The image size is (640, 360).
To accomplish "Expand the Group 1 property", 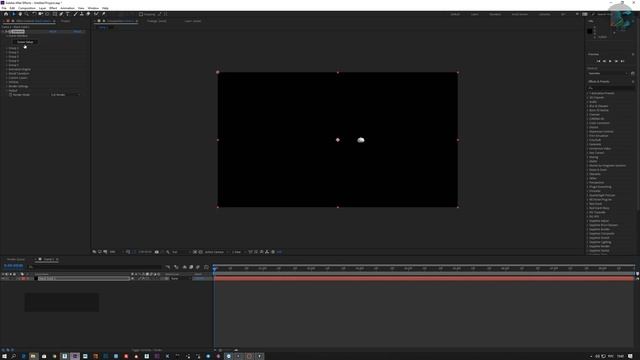I will pyautogui.click(x=7, y=48).
